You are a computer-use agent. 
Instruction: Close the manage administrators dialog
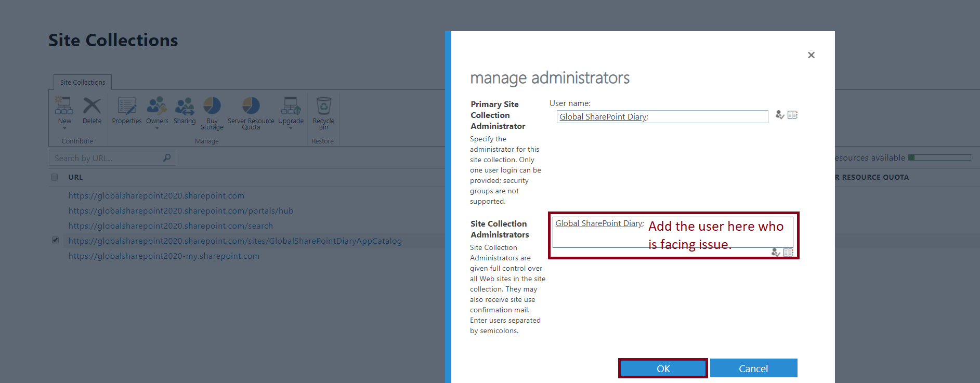pos(811,55)
